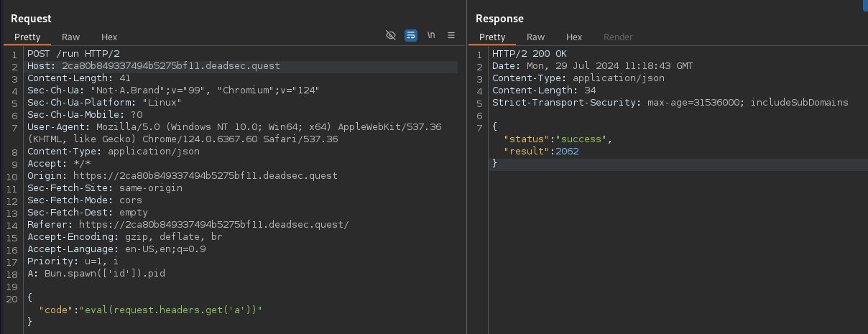The image size is (868, 334).
Task: Click the 'Sec-Fetch-Site: same-origin' line
Action: coord(105,188)
